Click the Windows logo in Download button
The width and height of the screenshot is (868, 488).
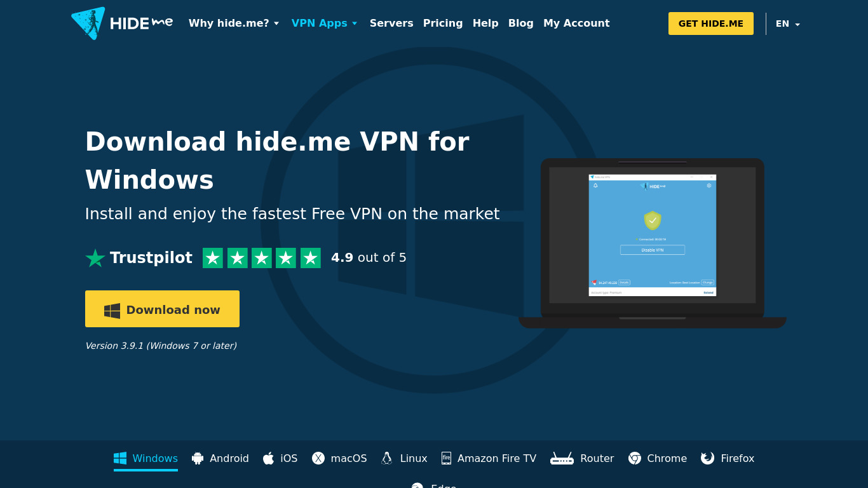pos(112,310)
